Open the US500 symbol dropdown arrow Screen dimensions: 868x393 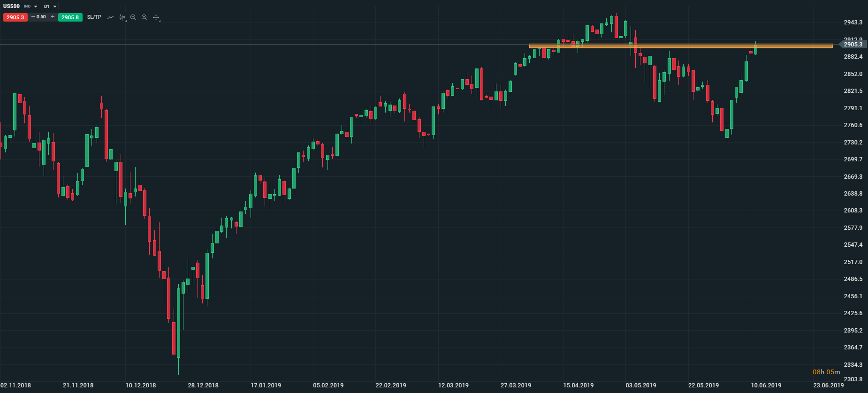point(36,7)
